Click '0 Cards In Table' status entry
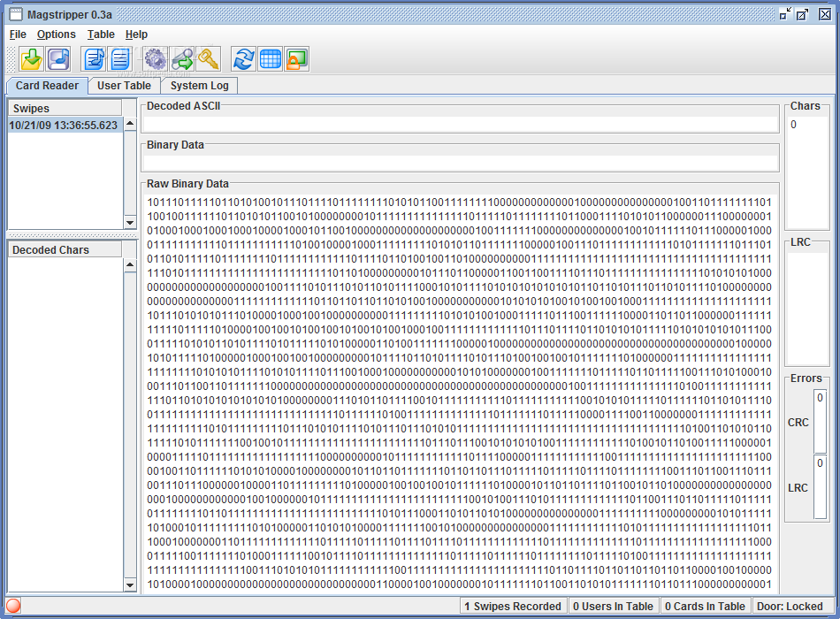The width and height of the screenshot is (840, 619). click(x=705, y=606)
